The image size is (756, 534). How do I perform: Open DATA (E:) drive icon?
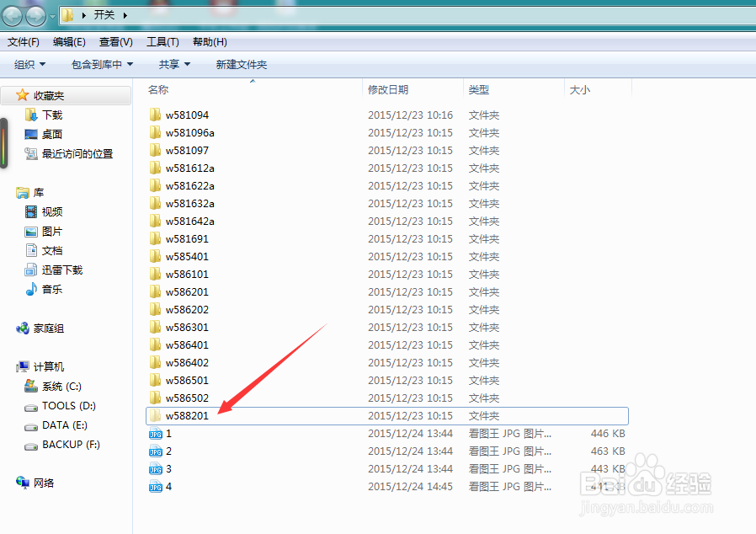(x=31, y=427)
